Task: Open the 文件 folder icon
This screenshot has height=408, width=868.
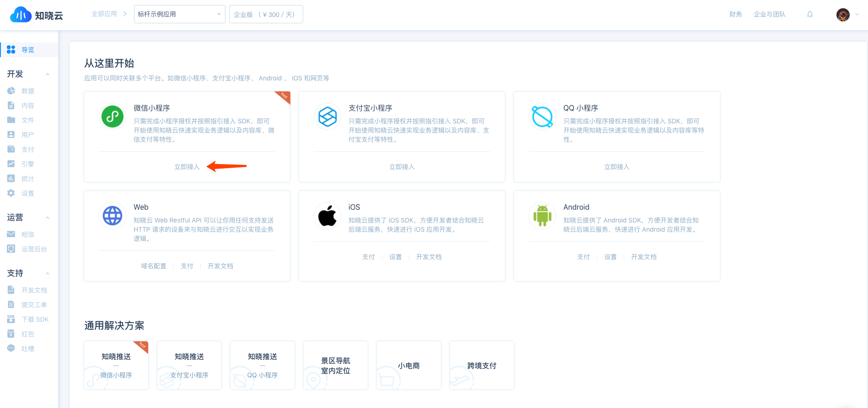Action: 11,120
